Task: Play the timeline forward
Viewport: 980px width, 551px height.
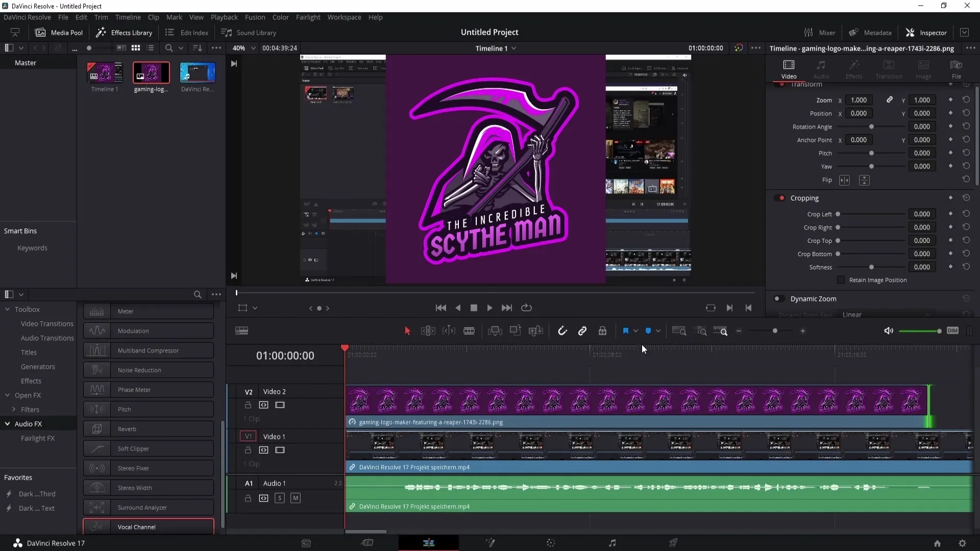Action: pos(489,308)
